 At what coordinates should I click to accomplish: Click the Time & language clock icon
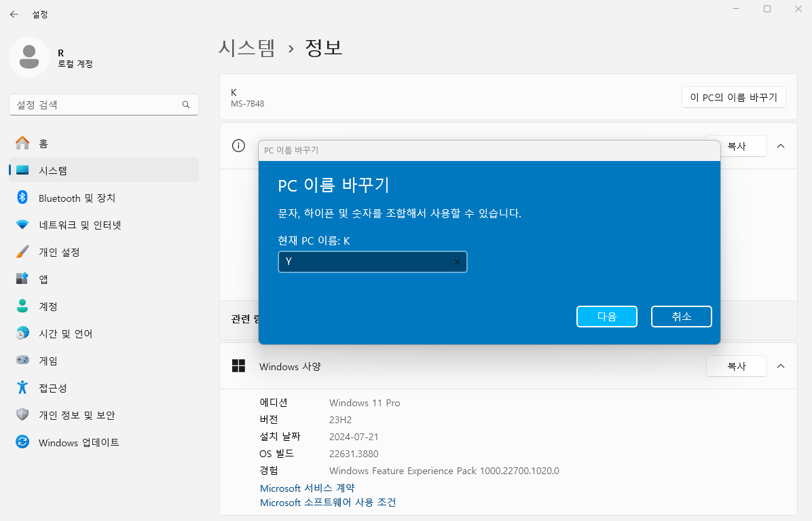(22, 333)
